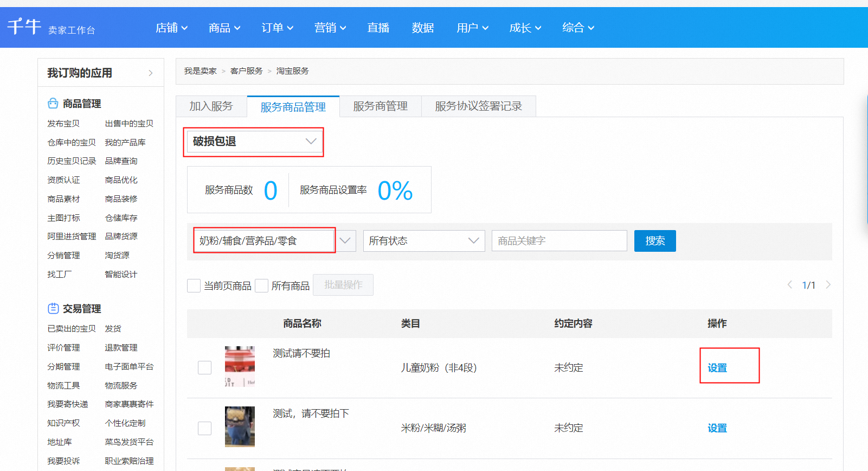Image resolution: width=868 pixels, height=471 pixels.
Task: Check the 所有商品 checkbox
Action: tap(262, 285)
